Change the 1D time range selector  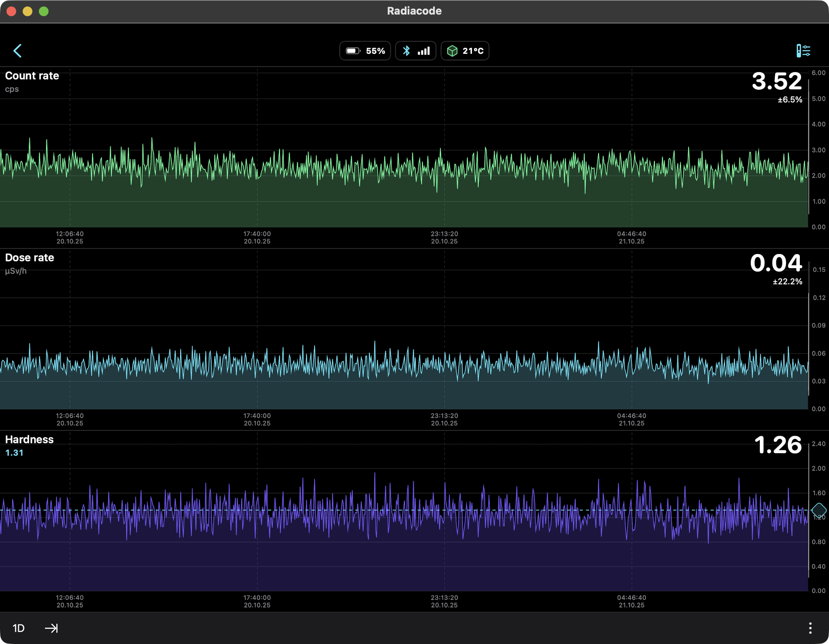(19, 628)
